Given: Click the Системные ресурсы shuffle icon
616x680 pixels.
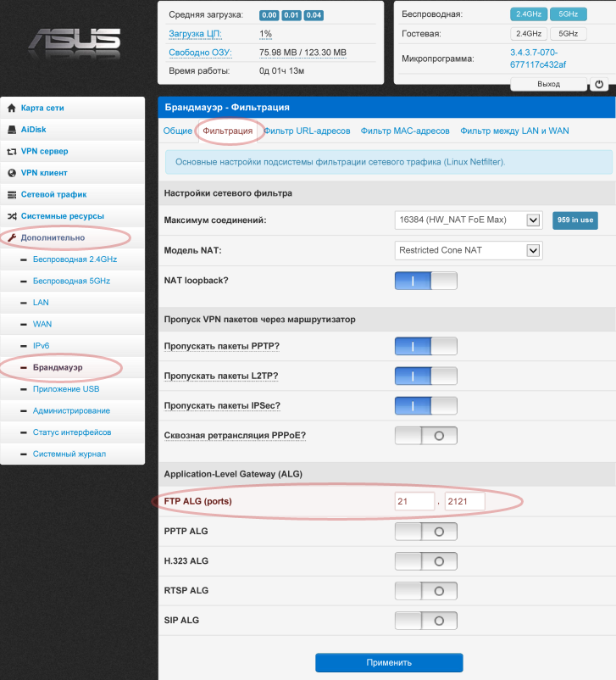Looking at the screenshot, I should pos(11,216).
